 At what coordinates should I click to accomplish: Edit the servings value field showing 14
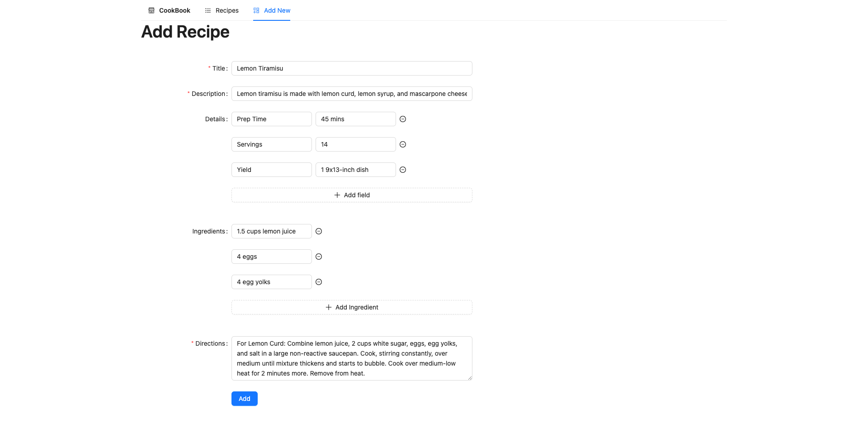tap(356, 144)
